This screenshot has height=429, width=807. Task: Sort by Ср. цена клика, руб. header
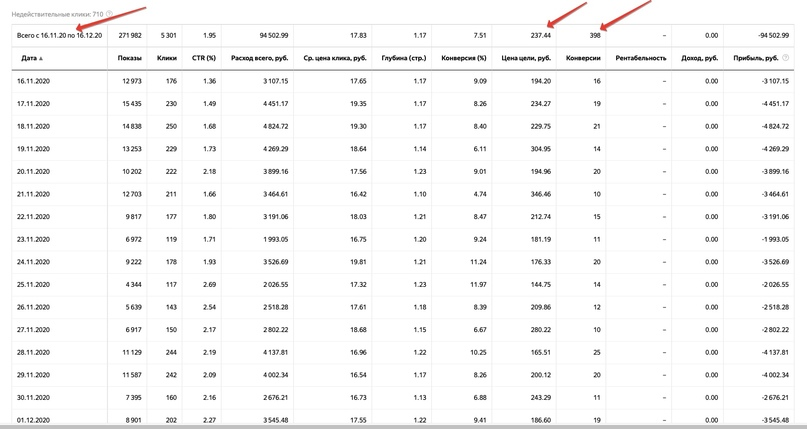coord(335,58)
